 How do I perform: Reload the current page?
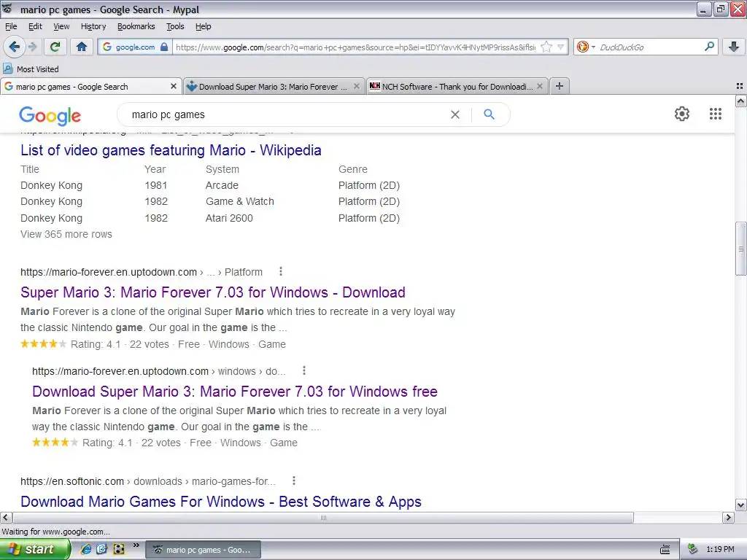click(55, 47)
